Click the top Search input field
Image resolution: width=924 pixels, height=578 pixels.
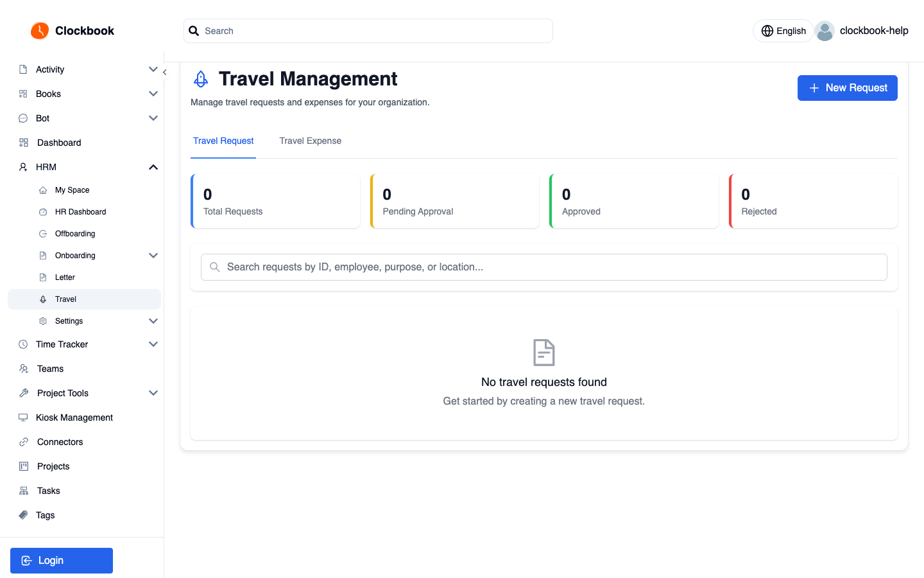click(x=368, y=31)
